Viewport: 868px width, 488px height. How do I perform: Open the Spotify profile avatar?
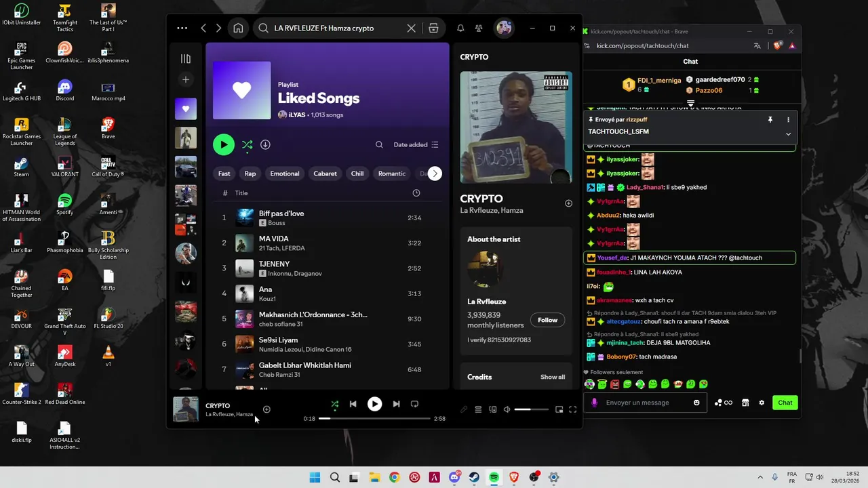point(504,28)
